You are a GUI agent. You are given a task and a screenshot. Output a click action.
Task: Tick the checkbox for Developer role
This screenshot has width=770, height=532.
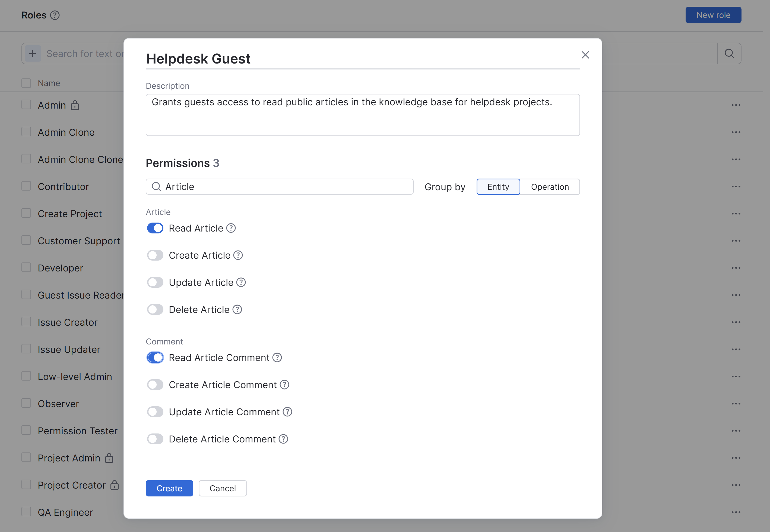pyautogui.click(x=26, y=268)
